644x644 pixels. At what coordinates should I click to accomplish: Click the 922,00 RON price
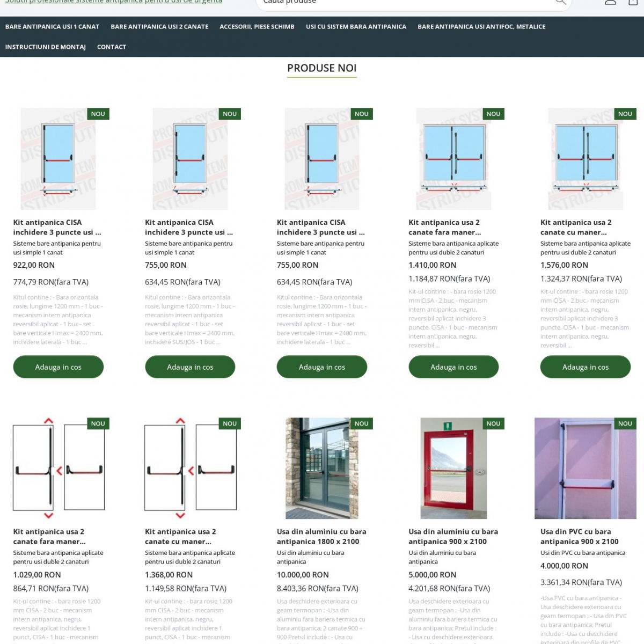coord(34,265)
